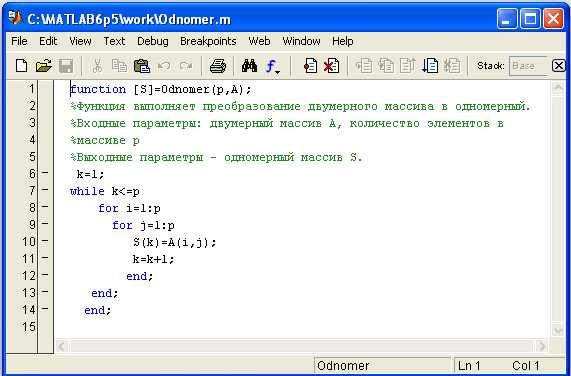The height and width of the screenshot is (376, 571).
Task: Click the Step debug toolbar icon
Action: coord(363,66)
